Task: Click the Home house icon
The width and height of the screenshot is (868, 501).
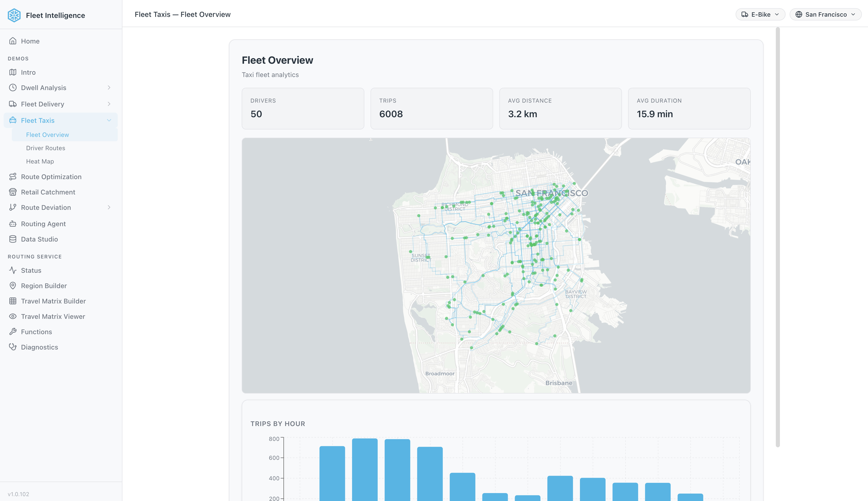Action: coord(13,41)
